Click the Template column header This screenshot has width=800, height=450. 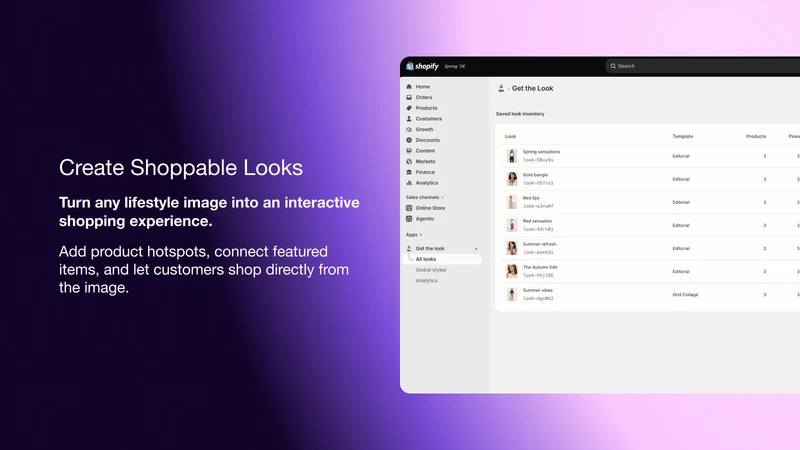click(683, 137)
